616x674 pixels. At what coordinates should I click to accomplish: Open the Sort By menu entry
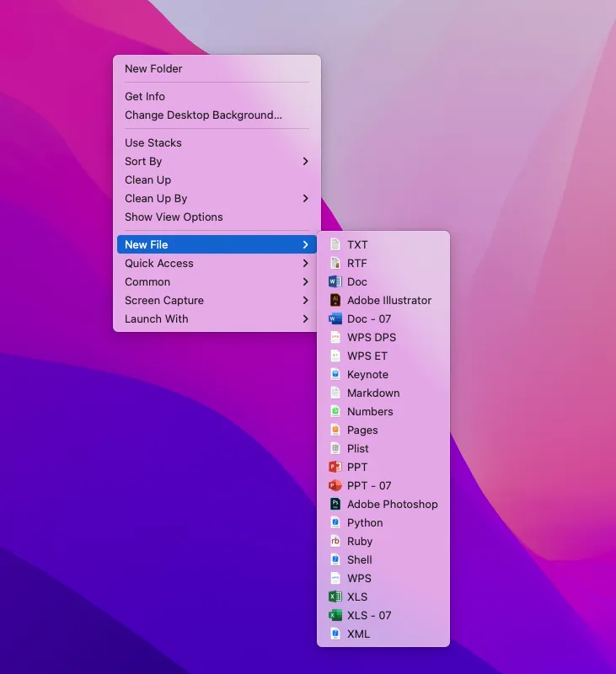(217, 161)
